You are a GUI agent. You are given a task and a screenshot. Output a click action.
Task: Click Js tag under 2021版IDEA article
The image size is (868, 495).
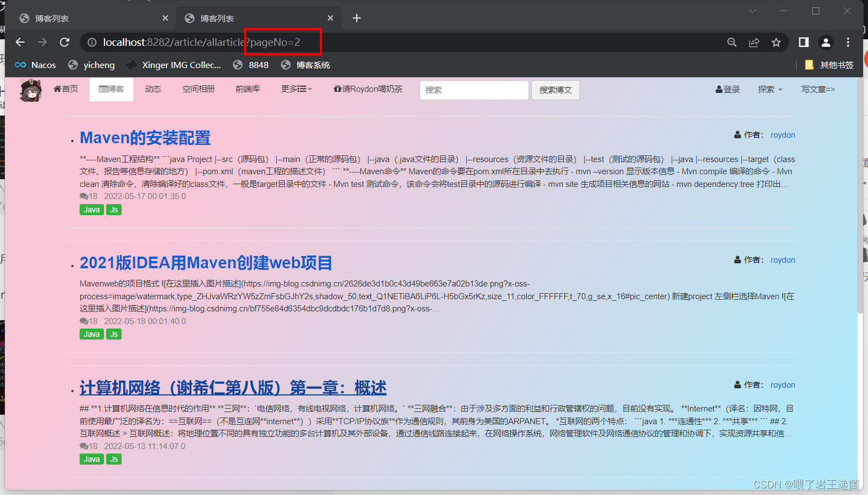pyautogui.click(x=114, y=334)
